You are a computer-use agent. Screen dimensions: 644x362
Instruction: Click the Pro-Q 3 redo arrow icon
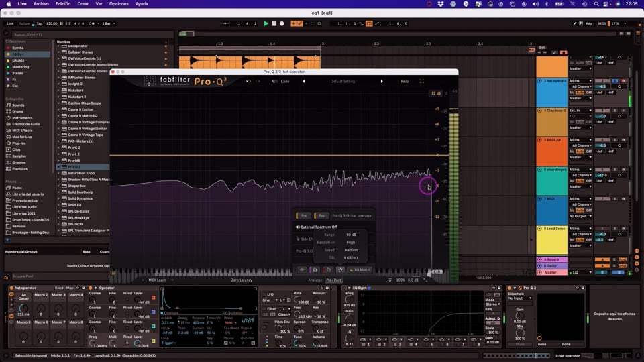258,81
